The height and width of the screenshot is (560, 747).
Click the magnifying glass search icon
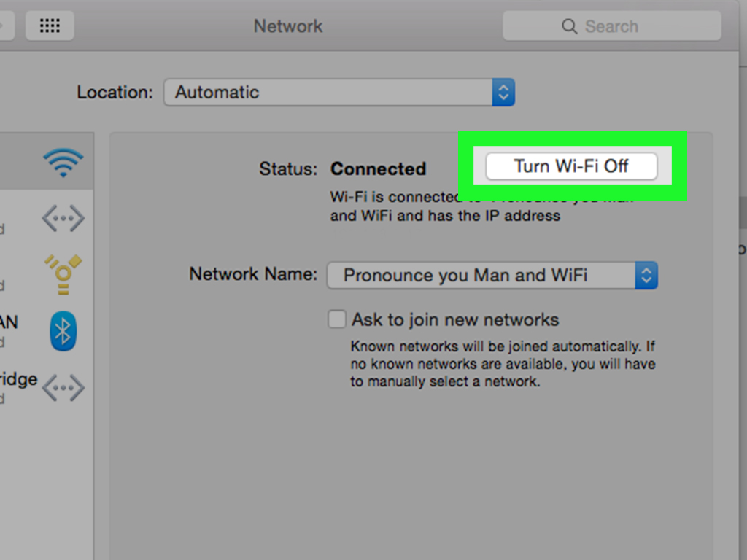pyautogui.click(x=569, y=27)
